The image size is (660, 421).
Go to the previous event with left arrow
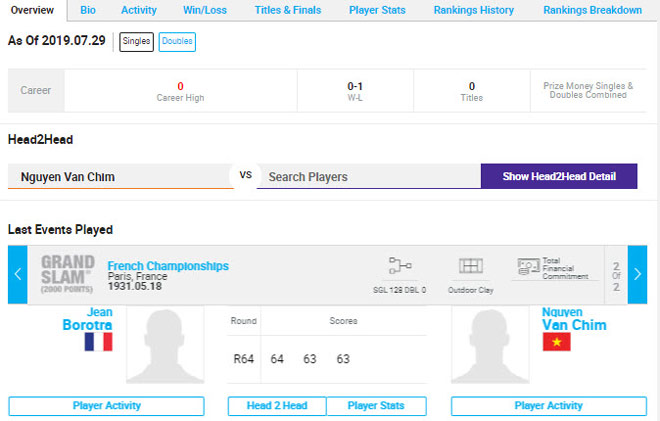(17, 274)
